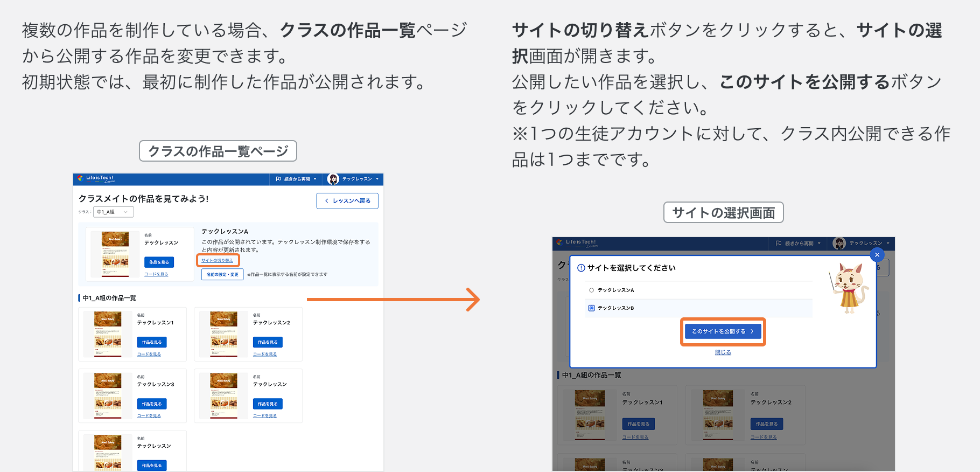
Task: Open テックレッスン3 thumbnail on class works page
Action: click(x=108, y=395)
